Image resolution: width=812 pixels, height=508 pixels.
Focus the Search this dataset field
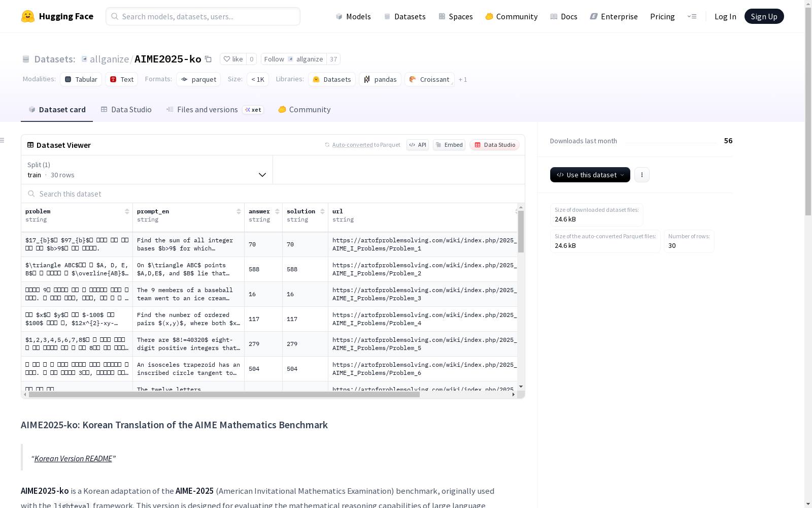(273, 194)
